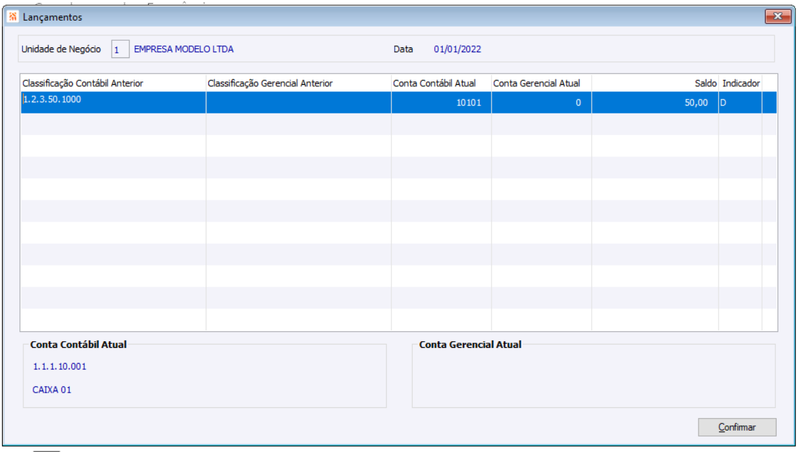Select cell 1.2.3.50.1000 in the grid
Screen dimensions: 800x452
click(113, 103)
